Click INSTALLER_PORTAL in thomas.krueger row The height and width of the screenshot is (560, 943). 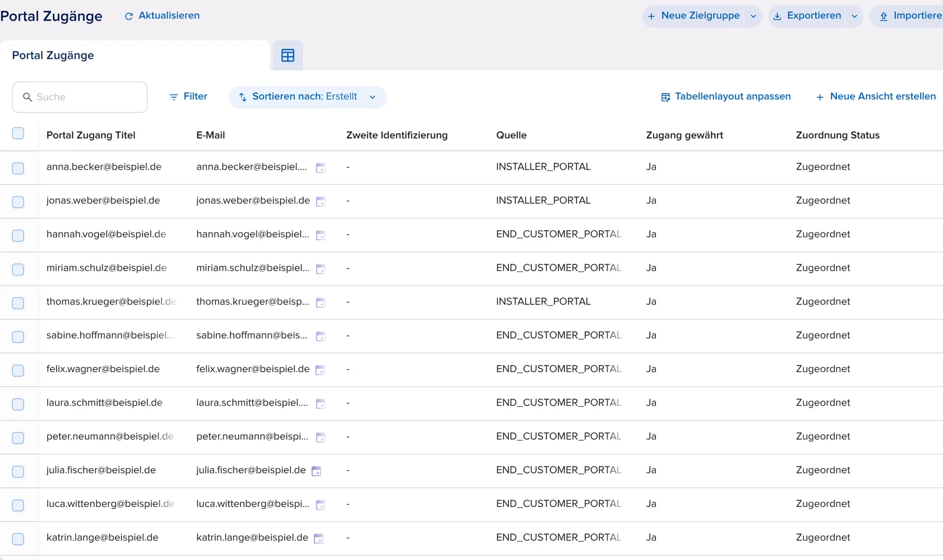click(x=543, y=301)
